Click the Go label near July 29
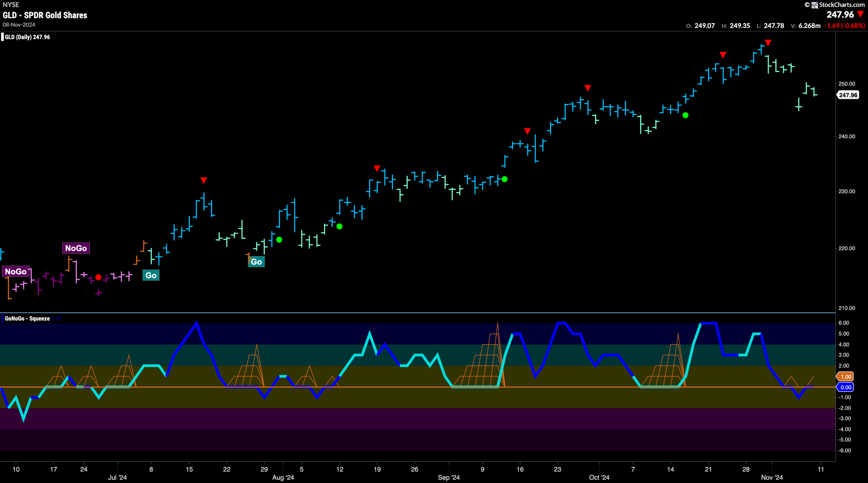 click(x=256, y=262)
